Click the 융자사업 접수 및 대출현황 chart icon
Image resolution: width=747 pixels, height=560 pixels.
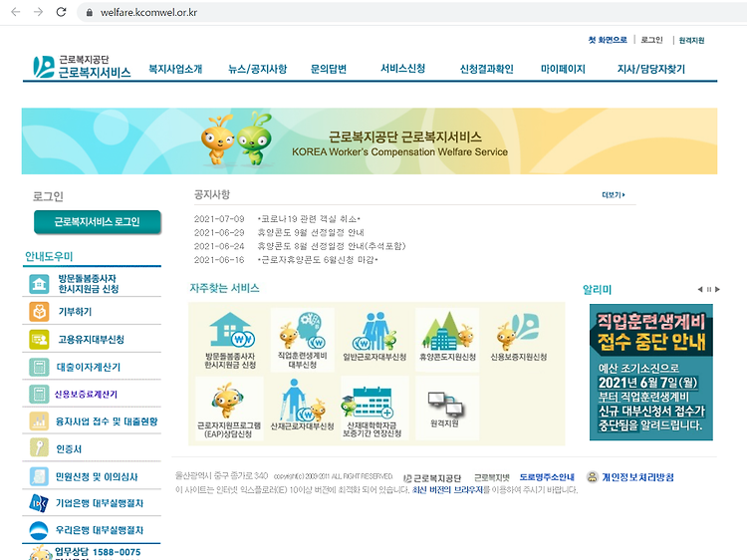(39, 421)
